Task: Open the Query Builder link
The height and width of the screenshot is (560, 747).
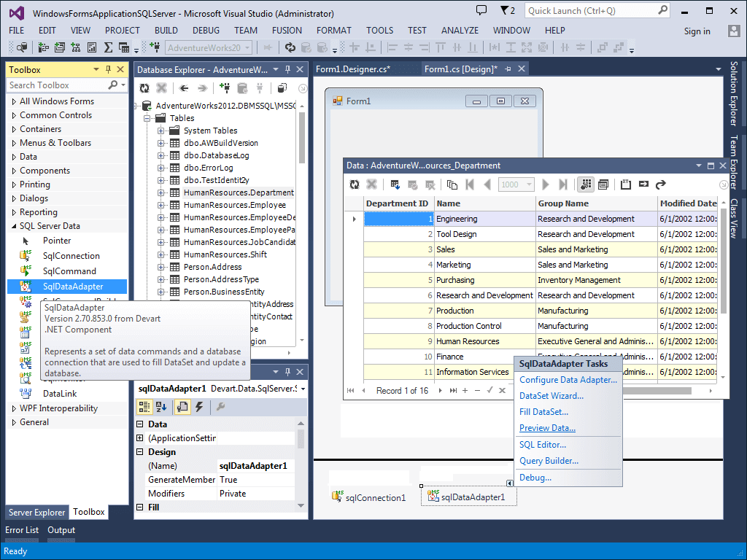Action: click(549, 461)
